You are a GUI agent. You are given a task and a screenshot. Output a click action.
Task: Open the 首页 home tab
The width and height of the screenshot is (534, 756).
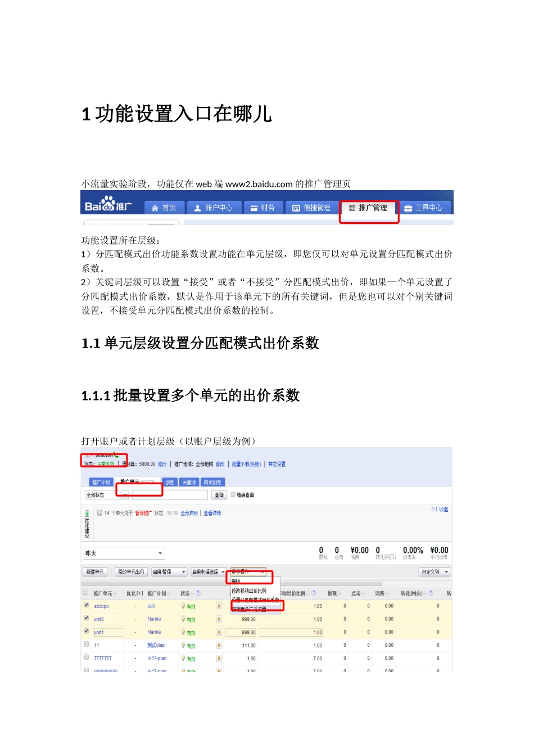pyautogui.click(x=164, y=208)
